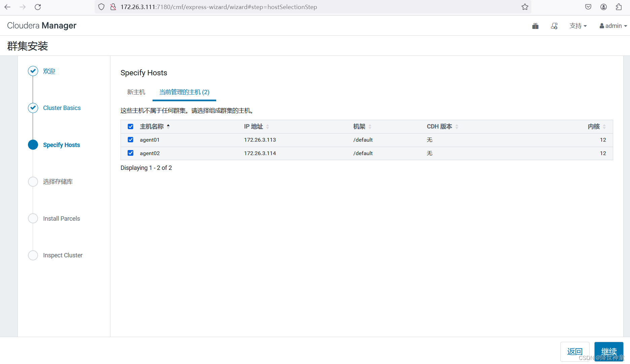Click the 选择存储库 step
Image resolution: width=630 pixels, height=364 pixels.
pos(58,182)
